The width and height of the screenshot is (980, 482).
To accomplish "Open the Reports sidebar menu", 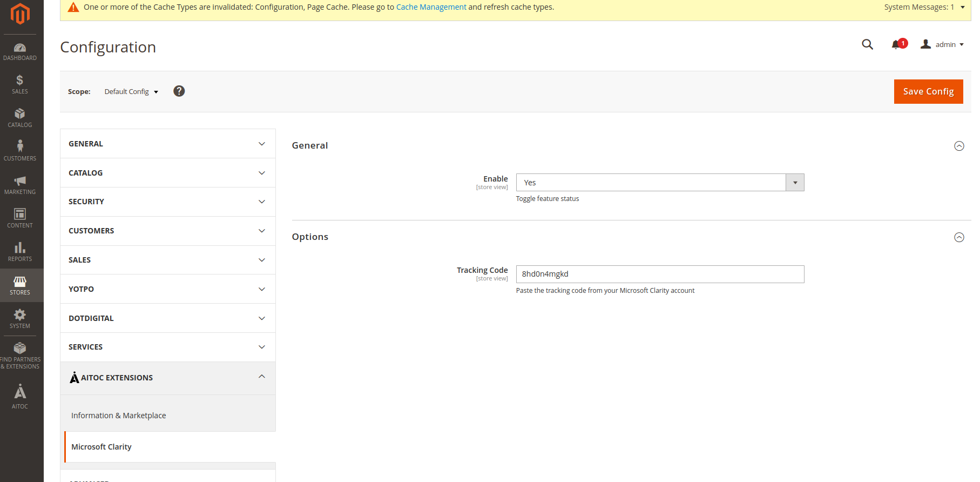I will [x=20, y=252].
